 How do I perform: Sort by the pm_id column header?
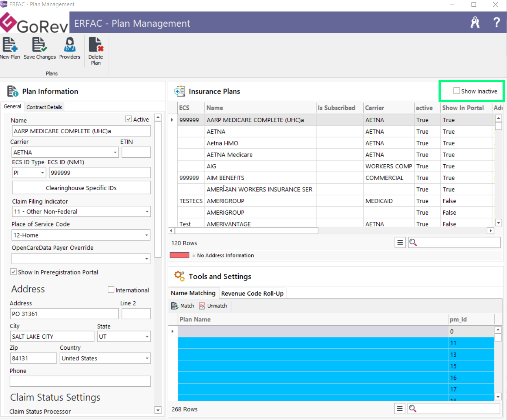pyautogui.click(x=471, y=319)
